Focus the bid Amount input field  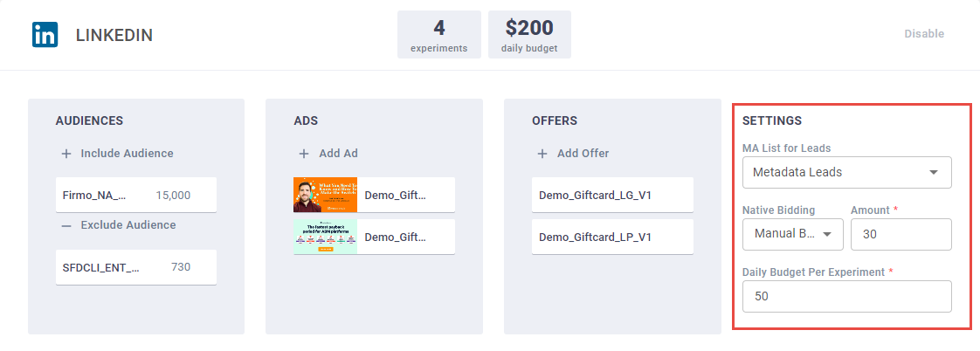(x=901, y=234)
